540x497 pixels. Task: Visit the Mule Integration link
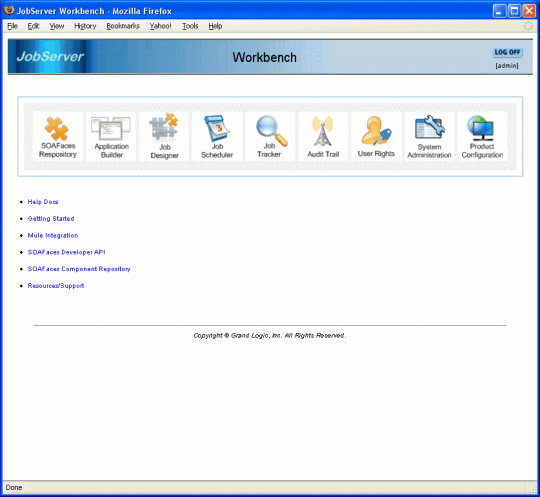53,236
